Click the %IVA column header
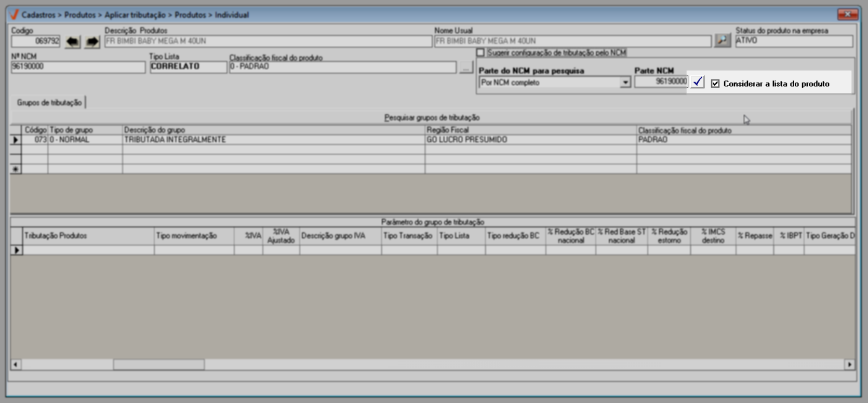 point(249,236)
